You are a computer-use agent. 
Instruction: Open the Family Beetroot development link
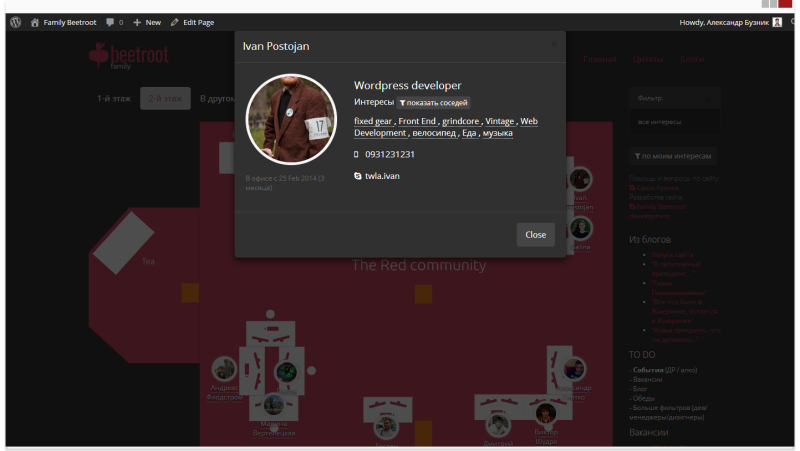click(657, 211)
